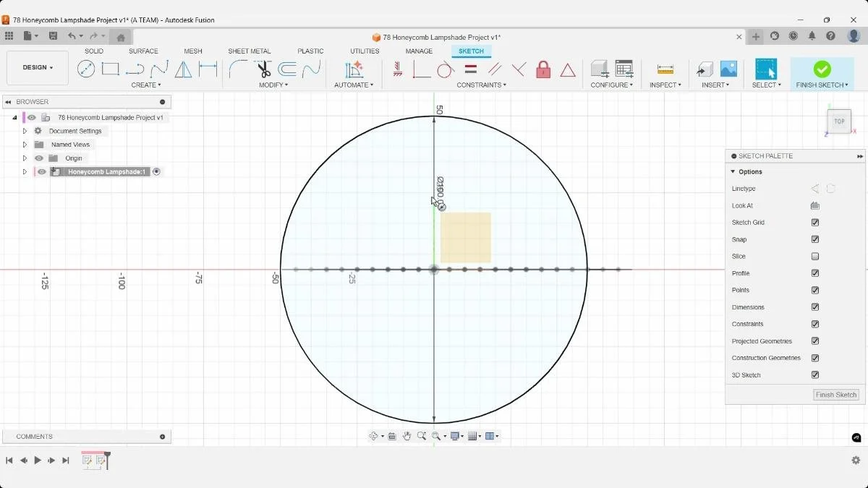The width and height of the screenshot is (868, 488).
Task: Expand the Document Settings tree node
Action: point(25,131)
